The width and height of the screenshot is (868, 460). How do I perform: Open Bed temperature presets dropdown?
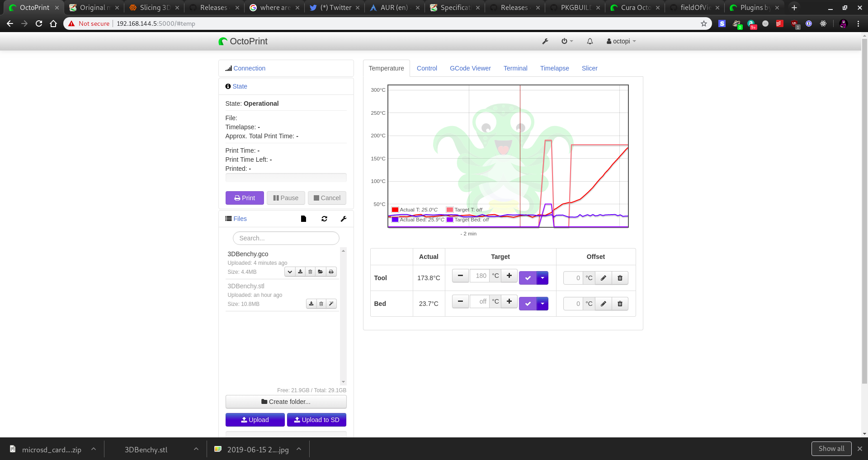coord(542,304)
